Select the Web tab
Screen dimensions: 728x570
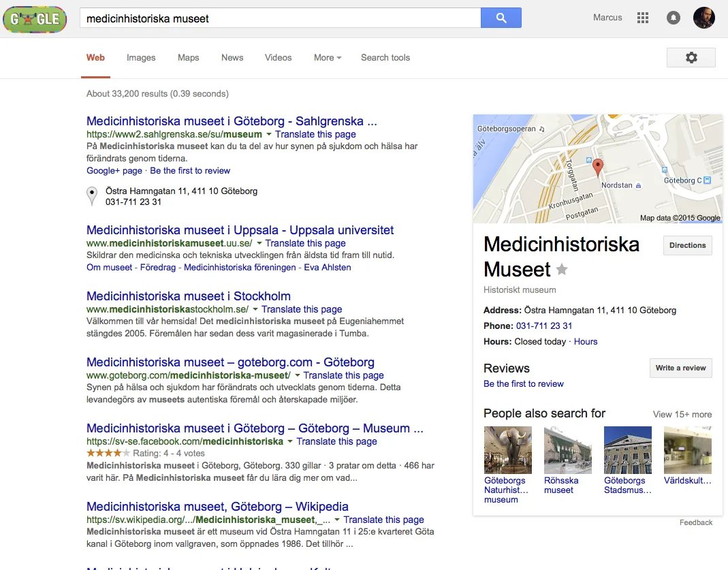[x=95, y=58]
